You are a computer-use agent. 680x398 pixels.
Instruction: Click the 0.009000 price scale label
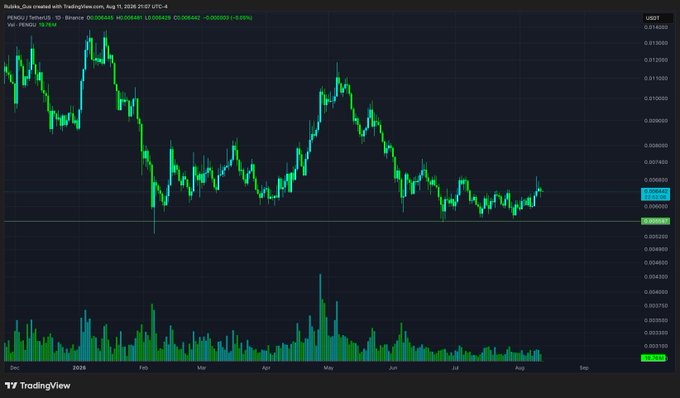[656, 121]
